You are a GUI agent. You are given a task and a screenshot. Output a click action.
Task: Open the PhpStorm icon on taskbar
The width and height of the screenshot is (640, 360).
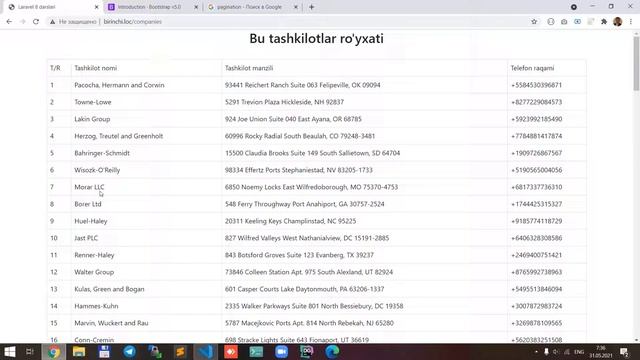(307, 351)
